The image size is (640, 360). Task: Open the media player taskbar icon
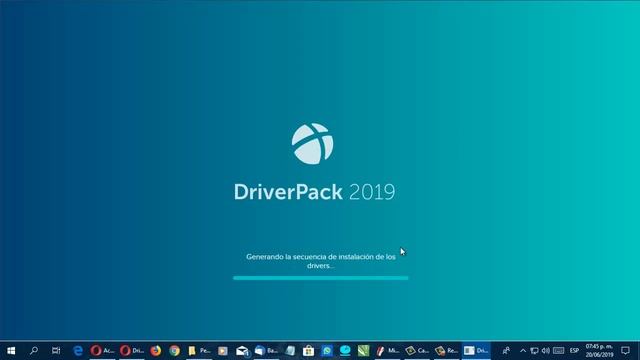pyautogui.click(x=222, y=351)
